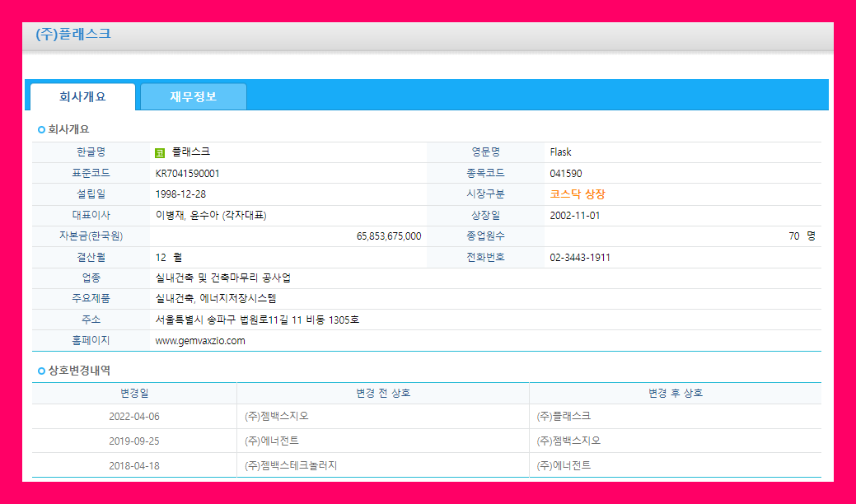Click the employee count 70
The image size is (856, 504).
click(x=793, y=236)
